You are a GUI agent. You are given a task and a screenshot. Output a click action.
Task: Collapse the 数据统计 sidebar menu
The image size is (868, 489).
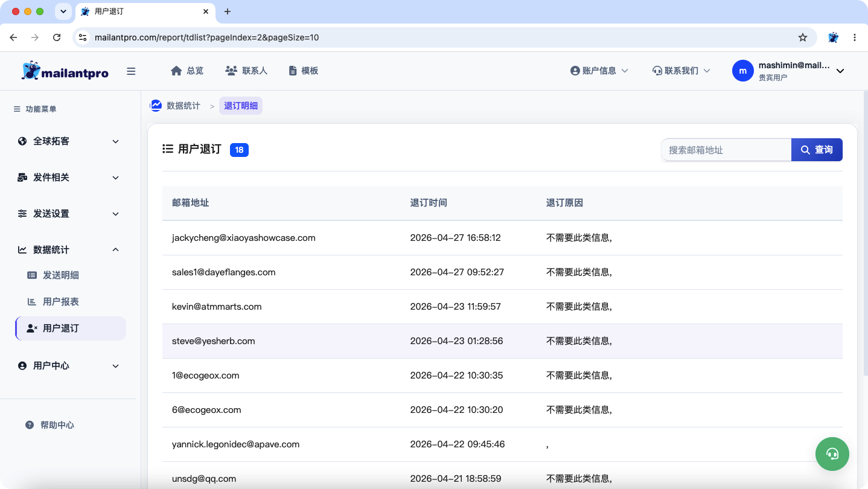68,250
